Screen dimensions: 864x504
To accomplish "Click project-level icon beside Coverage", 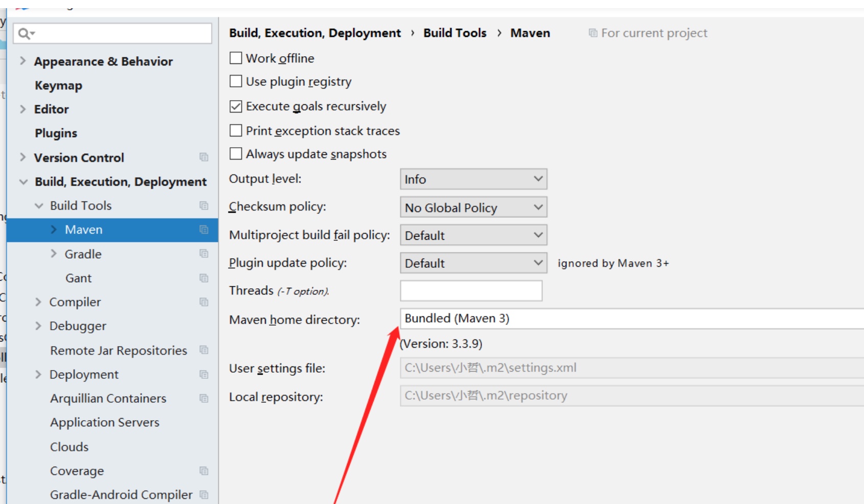I will coord(203,471).
